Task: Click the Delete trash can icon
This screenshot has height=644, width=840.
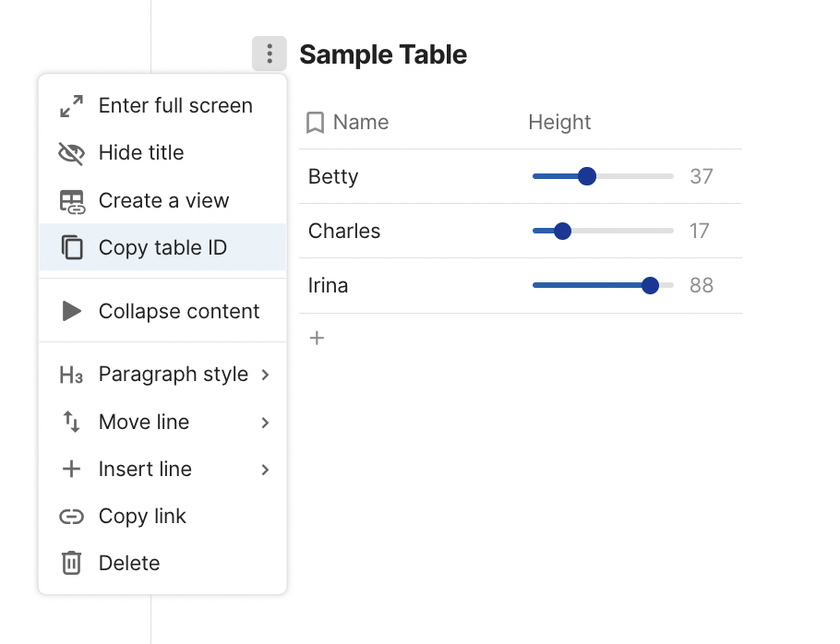Action: click(x=71, y=564)
